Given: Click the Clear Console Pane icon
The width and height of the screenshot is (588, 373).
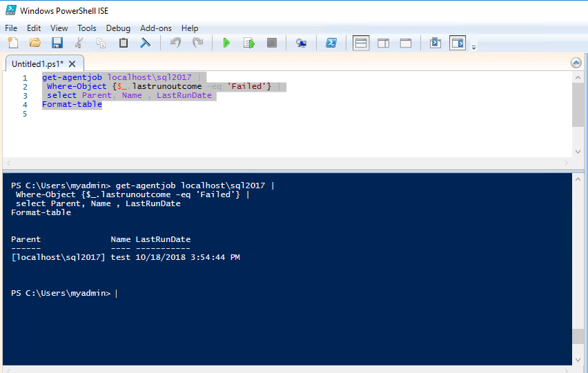Looking at the screenshot, I should pos(145,43).
